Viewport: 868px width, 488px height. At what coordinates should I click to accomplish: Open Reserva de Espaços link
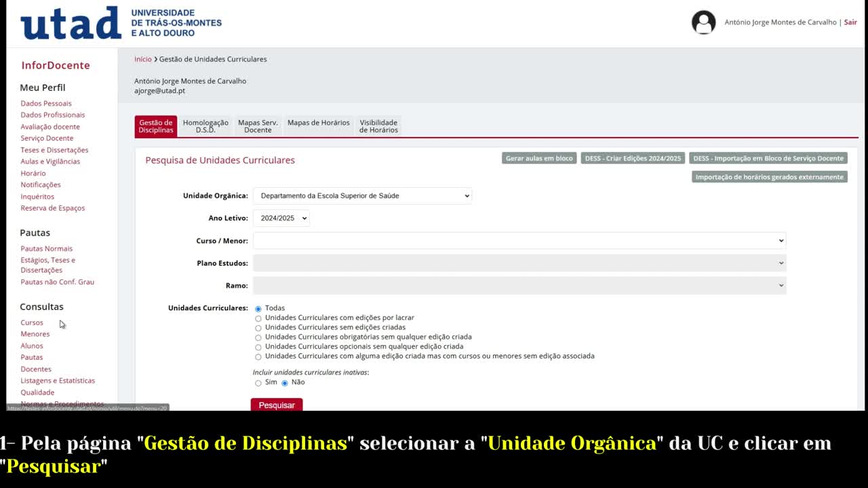[x=53, y=208]
